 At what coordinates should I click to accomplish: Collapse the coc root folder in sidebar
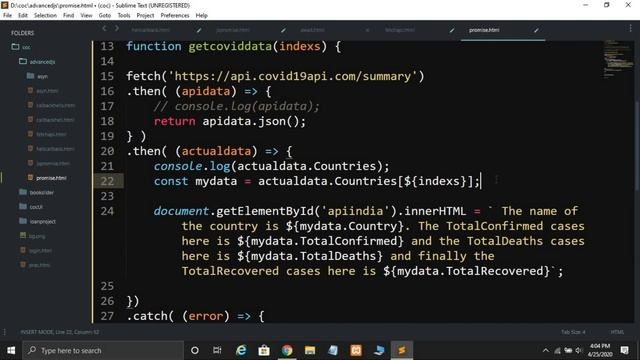point(16,47)
